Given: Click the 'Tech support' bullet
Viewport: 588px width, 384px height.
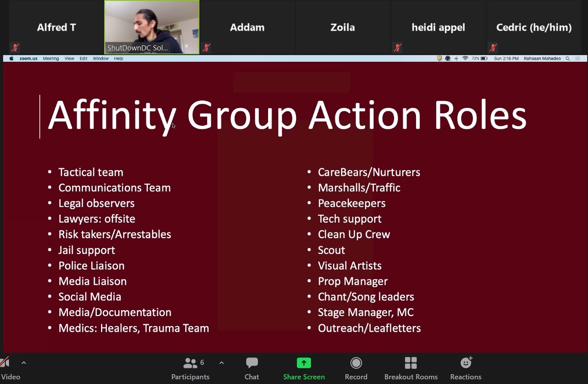Looking at the screenshot, I should coord(350,219).
